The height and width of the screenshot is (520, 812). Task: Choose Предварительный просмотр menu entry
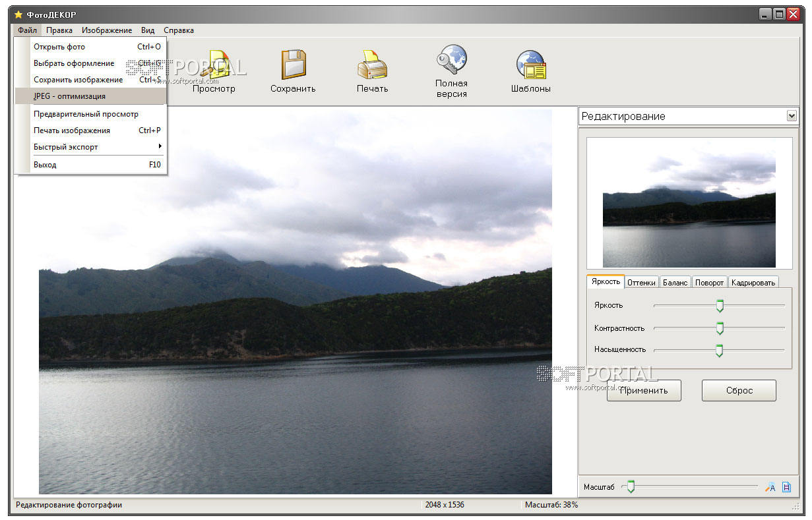pos(90,114)
